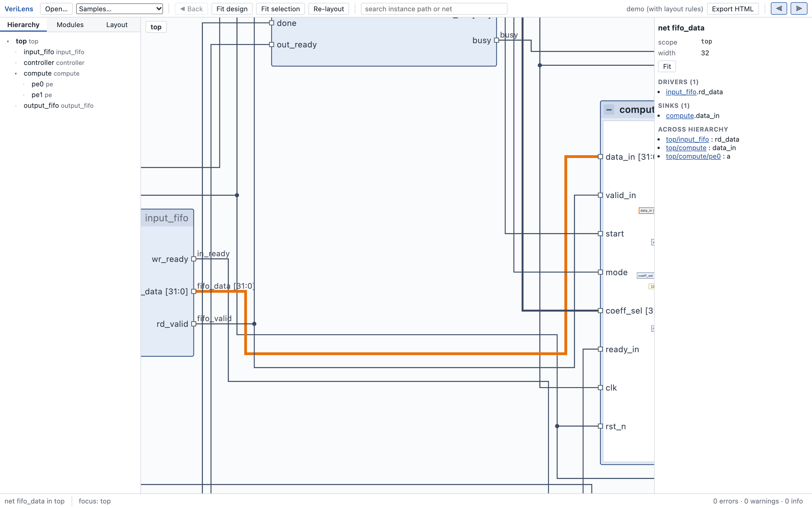
Task: Click the start port square on compute
Action: pyautogui.click(x=600, y=234)
